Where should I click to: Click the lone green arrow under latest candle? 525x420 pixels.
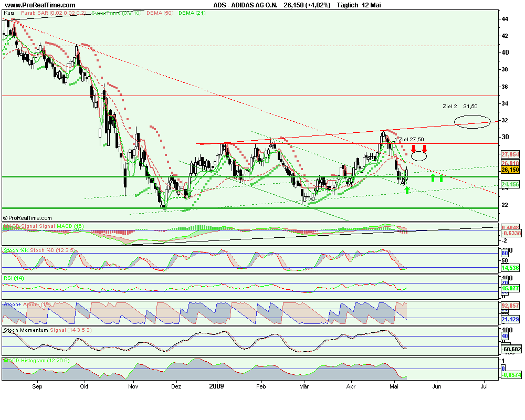pos(407,190)
